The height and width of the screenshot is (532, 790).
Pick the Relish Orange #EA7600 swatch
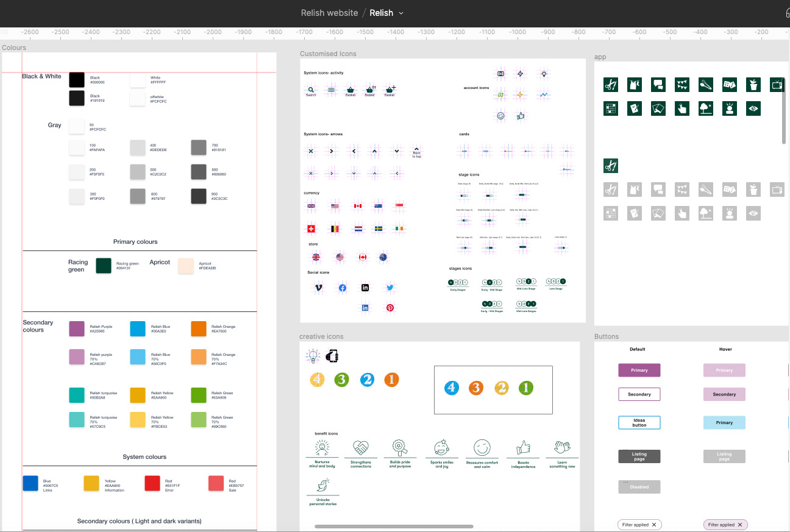coord(199,329)
